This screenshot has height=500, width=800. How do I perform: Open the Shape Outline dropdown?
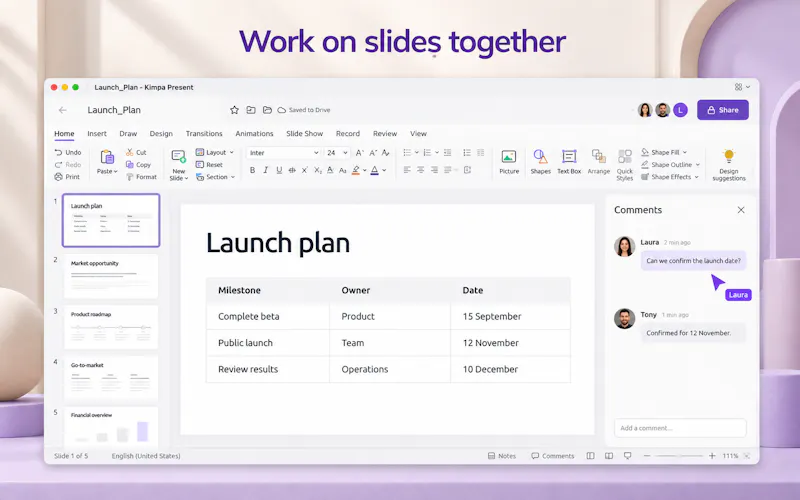670,164
